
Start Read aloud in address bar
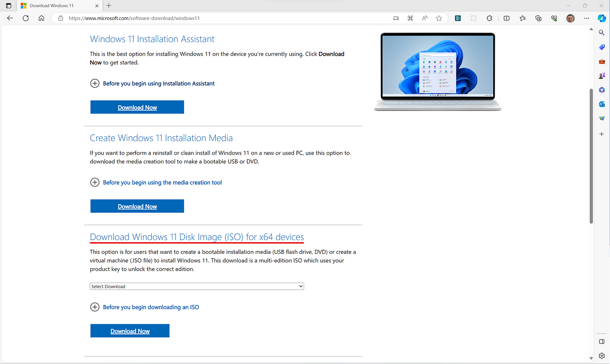425,18
